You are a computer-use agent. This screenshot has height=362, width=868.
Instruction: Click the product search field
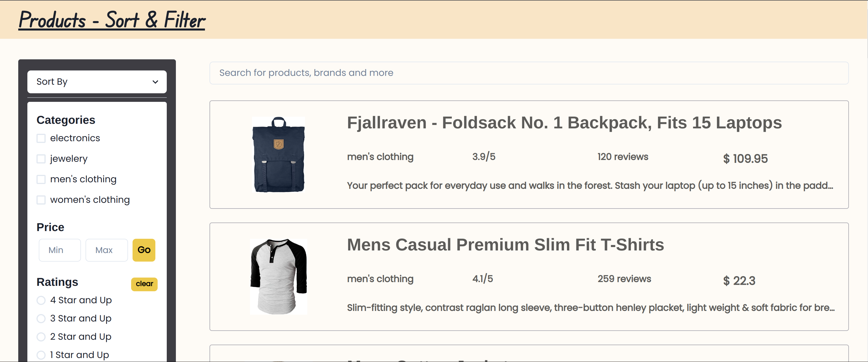[529, 73]
